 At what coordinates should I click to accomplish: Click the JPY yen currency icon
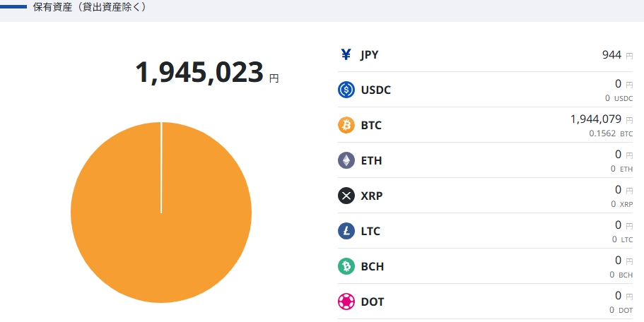[346, 54]
